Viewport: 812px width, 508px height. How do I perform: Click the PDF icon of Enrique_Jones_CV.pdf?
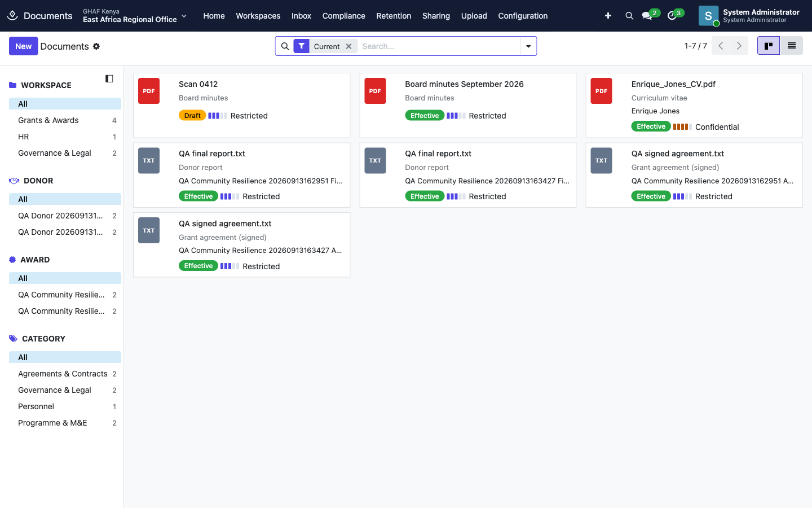602,91
